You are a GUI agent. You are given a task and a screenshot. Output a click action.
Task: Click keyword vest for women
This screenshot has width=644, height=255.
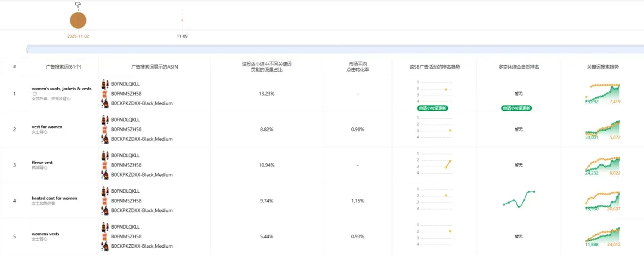(47, 127)
